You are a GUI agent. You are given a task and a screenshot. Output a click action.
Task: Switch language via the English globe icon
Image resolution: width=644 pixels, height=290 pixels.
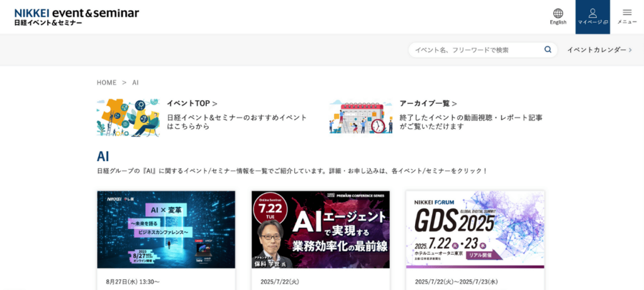click(x=558, y=17)
